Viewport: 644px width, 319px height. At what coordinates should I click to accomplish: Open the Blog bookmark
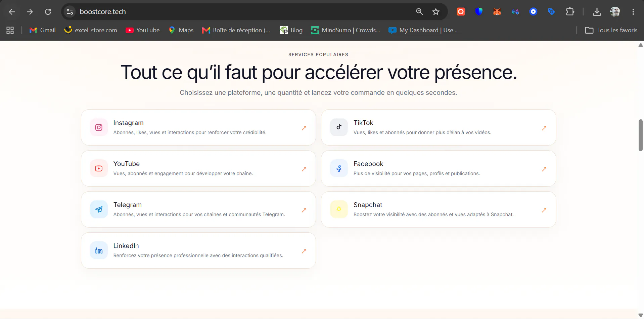pos(291,30)
